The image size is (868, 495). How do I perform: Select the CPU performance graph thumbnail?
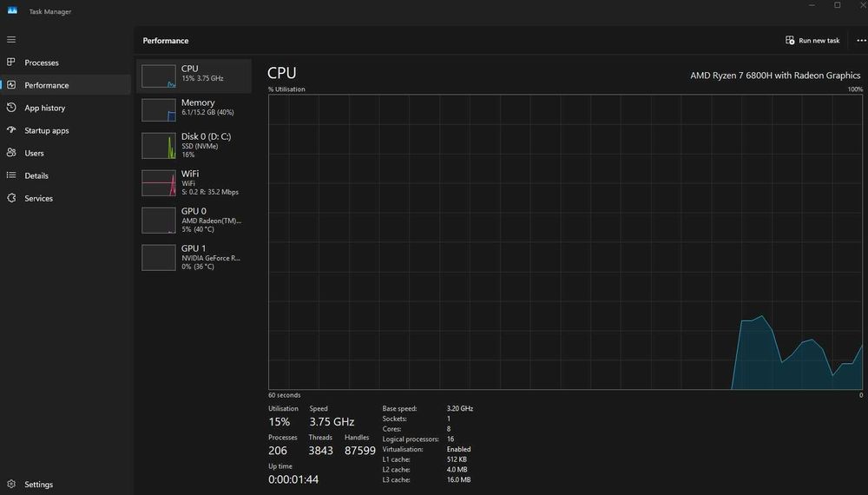click(158, 76)
